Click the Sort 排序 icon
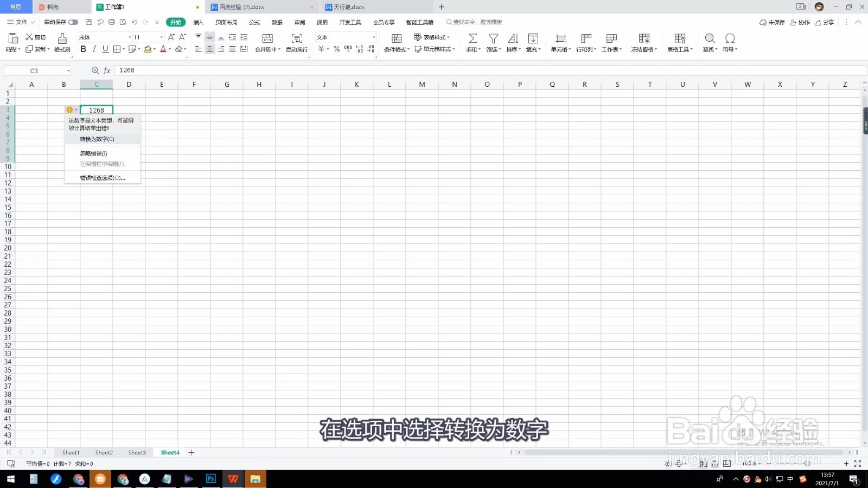This screenshot has height=488, width=868. (513, 38)
